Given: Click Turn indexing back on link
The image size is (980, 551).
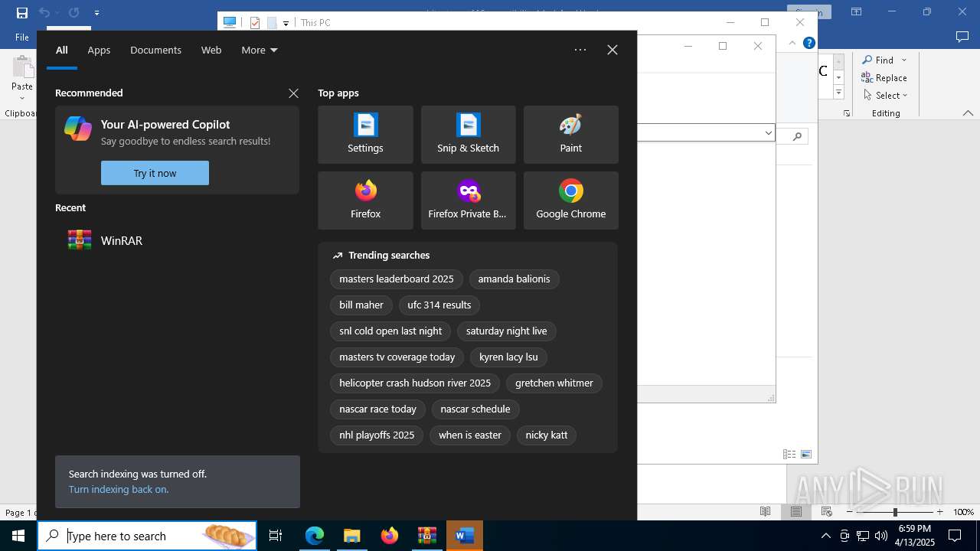Looking at the screenshot, I should (119, 489).
